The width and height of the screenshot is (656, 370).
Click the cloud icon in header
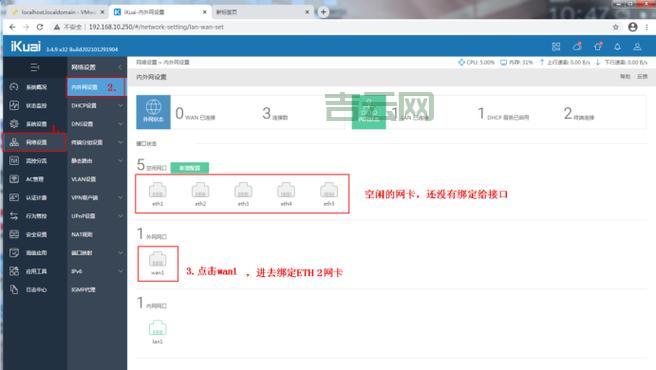(x=577, y=46)
